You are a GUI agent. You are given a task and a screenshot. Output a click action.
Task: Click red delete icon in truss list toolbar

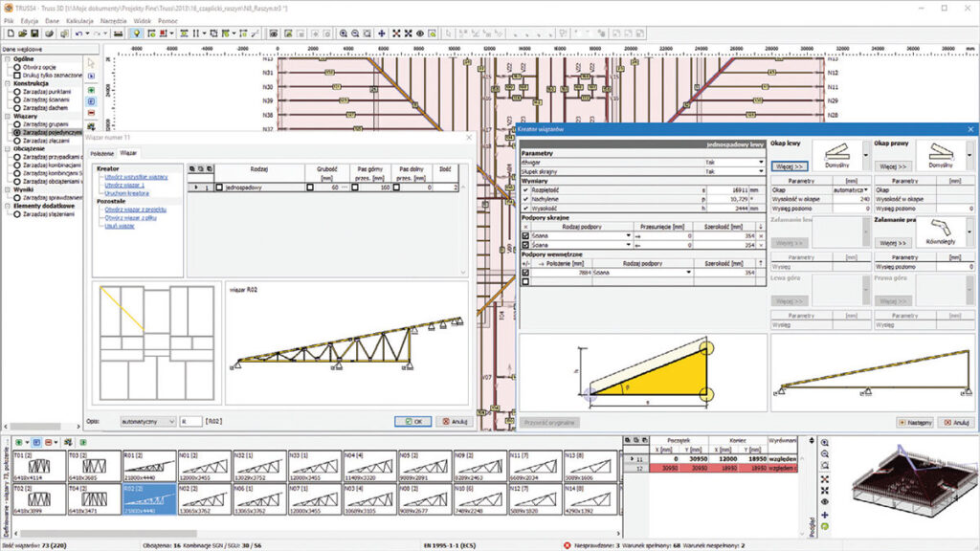[48, 442]
